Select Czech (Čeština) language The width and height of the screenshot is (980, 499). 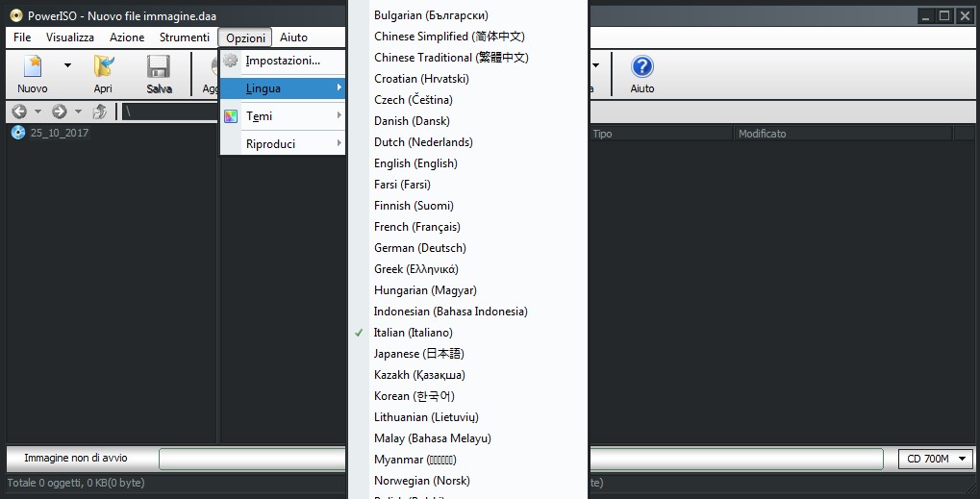pos(468,100)
